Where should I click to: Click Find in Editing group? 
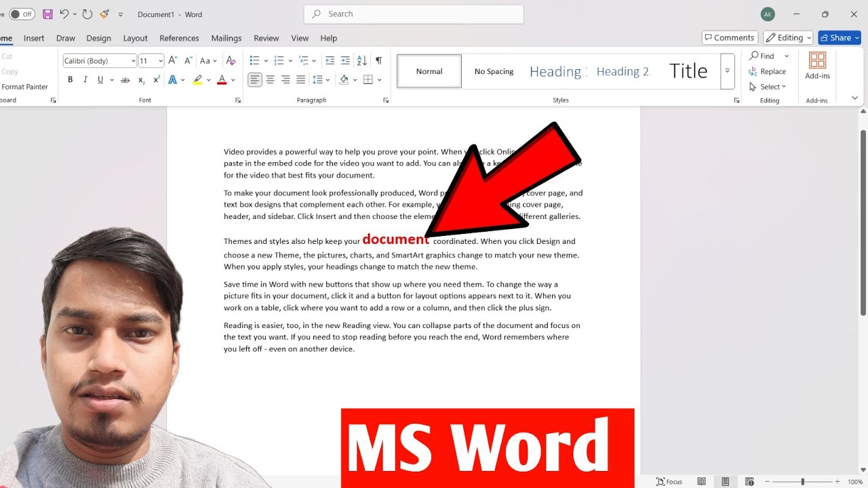[x=762, y=56]
